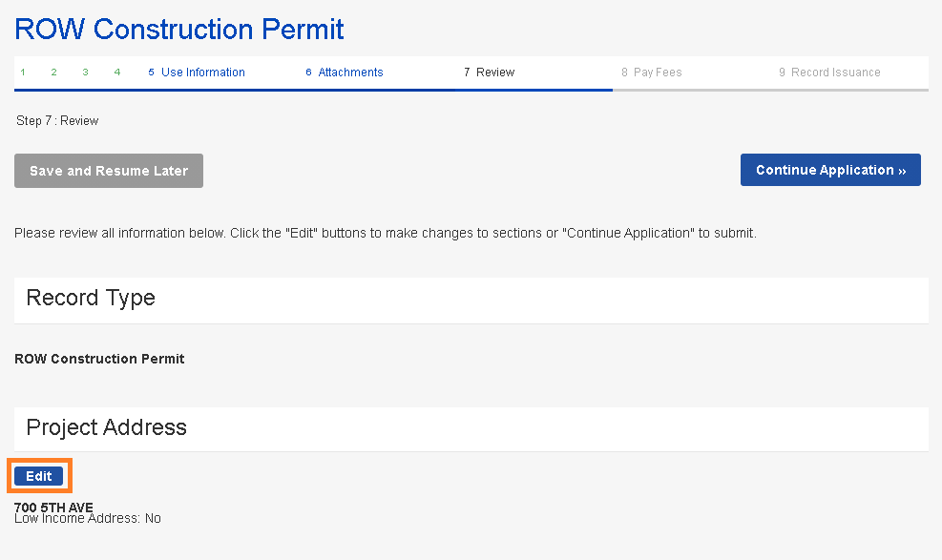Click the bold ROW Construction Permit record type
This screenshot has width=942, height=560.
click(x=99, y=360)
